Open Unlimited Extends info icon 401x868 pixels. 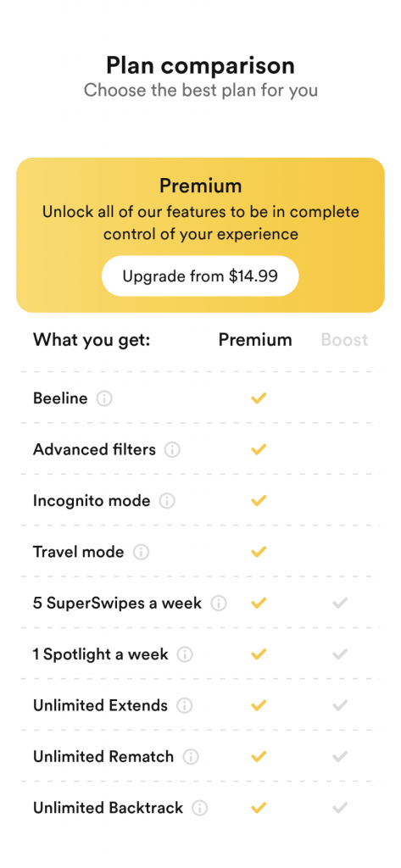click(185, 706)
